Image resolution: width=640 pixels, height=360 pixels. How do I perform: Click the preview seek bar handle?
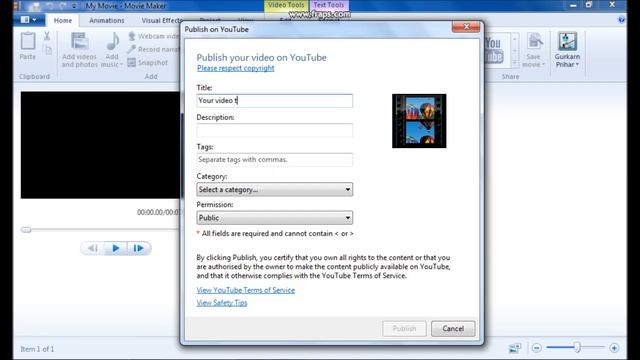click(x=26, y=230)
